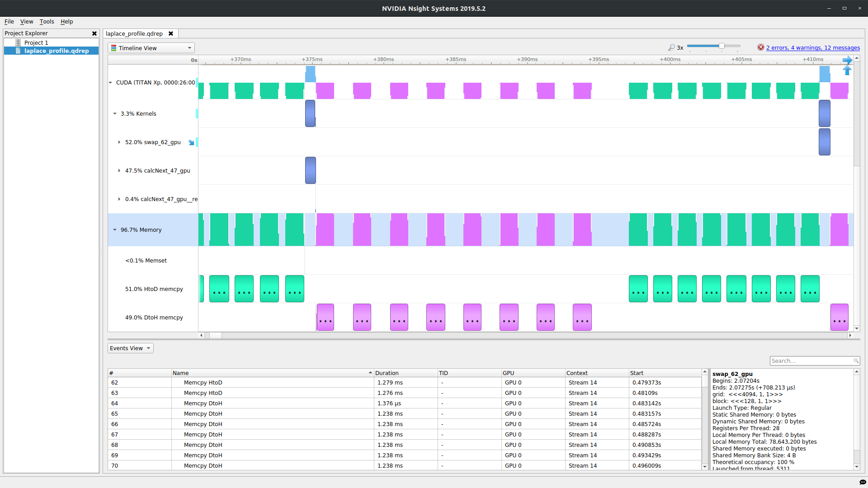The width and height of the screenshot is (868, 488).
Task: Click the magnifier zoom icon
Action: 671,47
